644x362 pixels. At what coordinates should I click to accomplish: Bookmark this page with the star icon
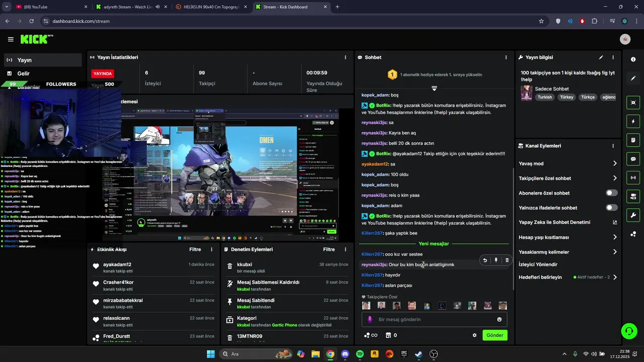pos(541,21)
